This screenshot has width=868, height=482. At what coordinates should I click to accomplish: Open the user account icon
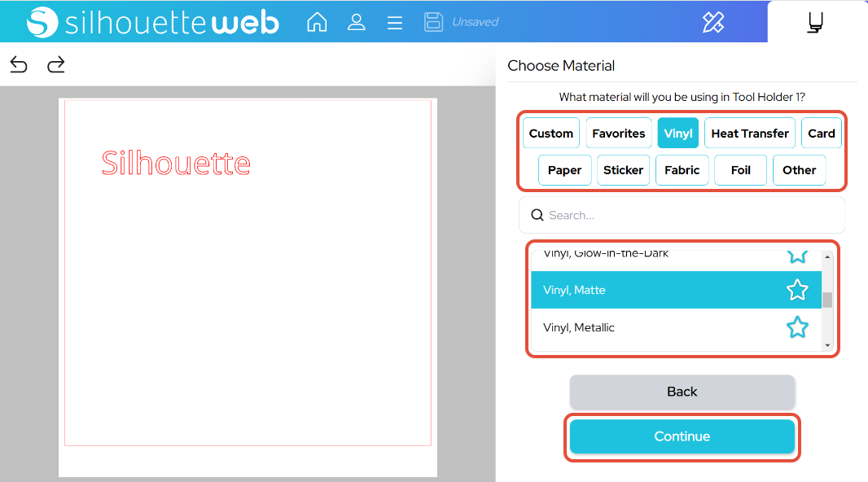356,22
